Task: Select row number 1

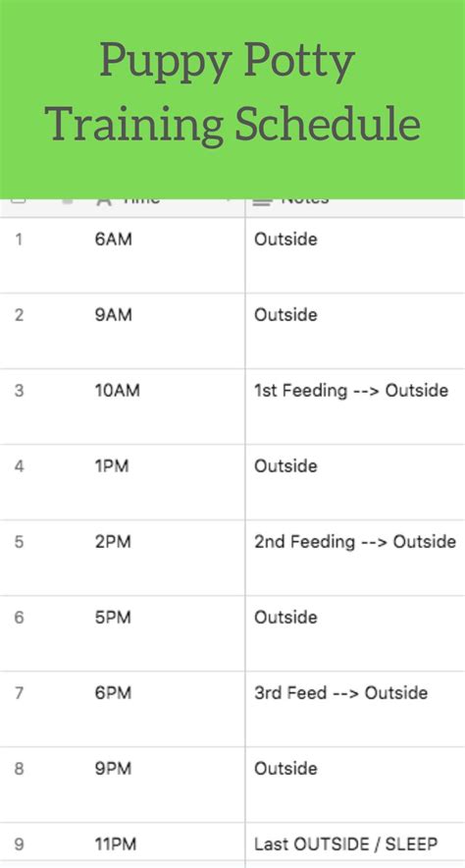Action: 19,240
